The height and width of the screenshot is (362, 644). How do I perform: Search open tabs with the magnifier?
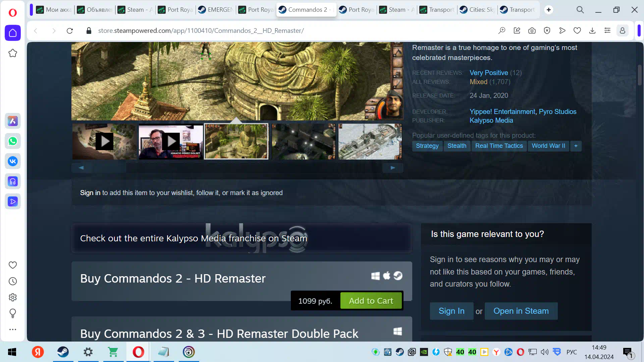580,10
